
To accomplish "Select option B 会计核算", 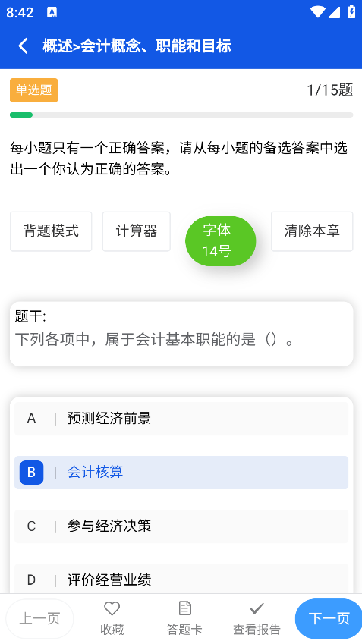I will click(x=181, y=473).
